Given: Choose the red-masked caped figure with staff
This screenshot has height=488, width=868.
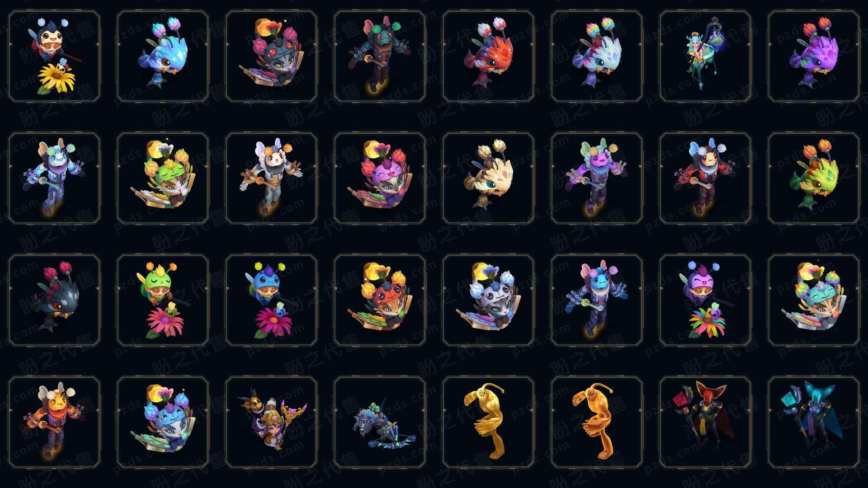Looking at the screenshot, I should coord(705,422).
